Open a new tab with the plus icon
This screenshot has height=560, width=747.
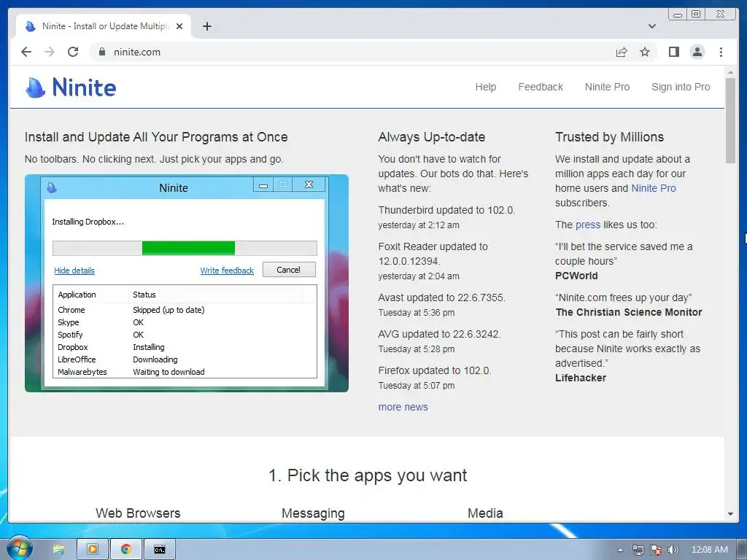pos(206,26)
